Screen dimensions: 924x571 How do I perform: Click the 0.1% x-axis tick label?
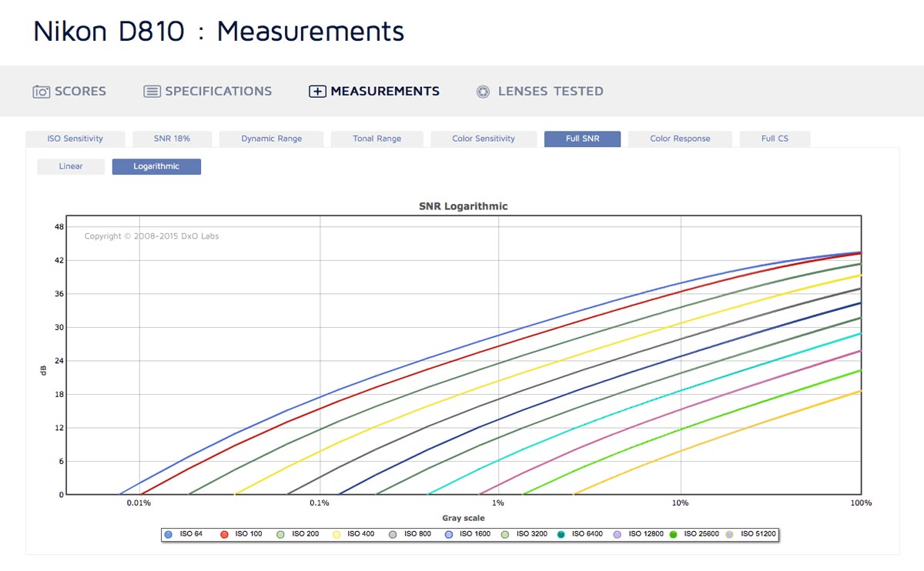click(320, 503)
